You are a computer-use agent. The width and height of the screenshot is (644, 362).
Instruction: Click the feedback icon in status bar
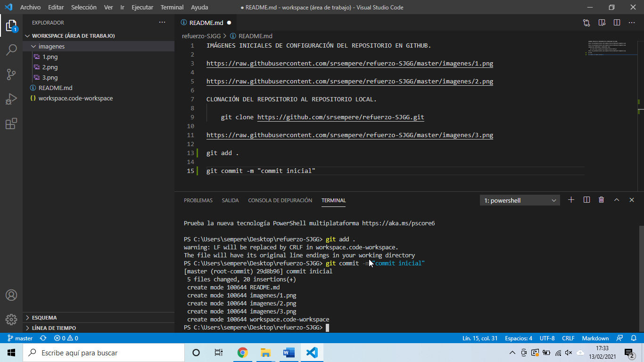tap(620, 338)
